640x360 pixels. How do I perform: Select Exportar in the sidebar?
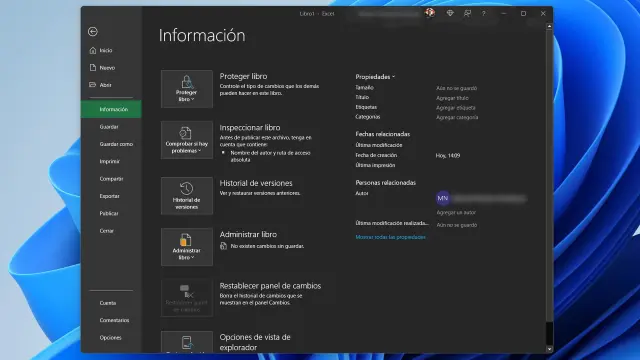[111, 196]
